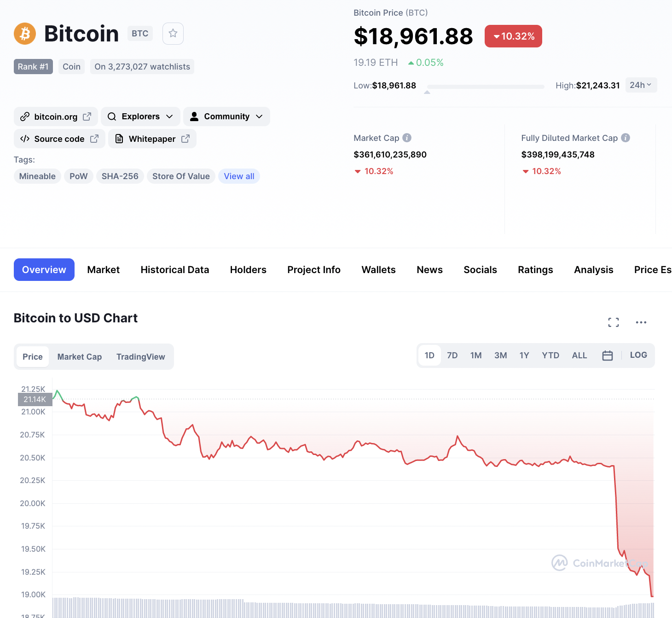Image resolution: width=672 pixels, height=618 pixels.
Task: Go to the Historical Data tab
Action: click(175, 270)
